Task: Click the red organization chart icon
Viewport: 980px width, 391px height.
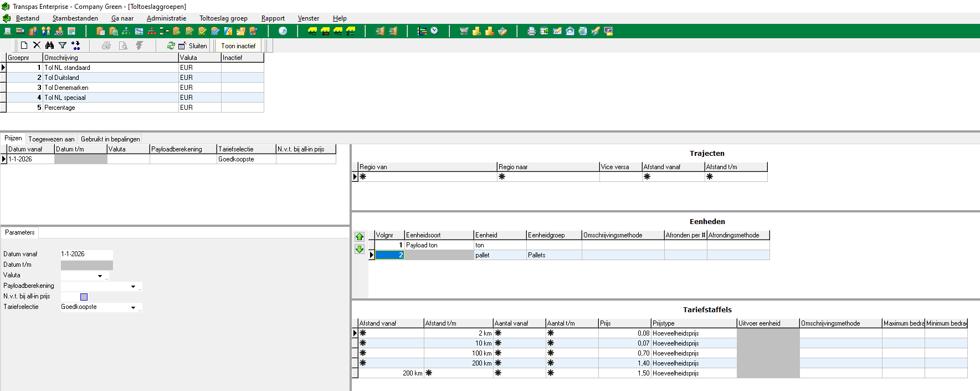Action: tap(152, 31)
